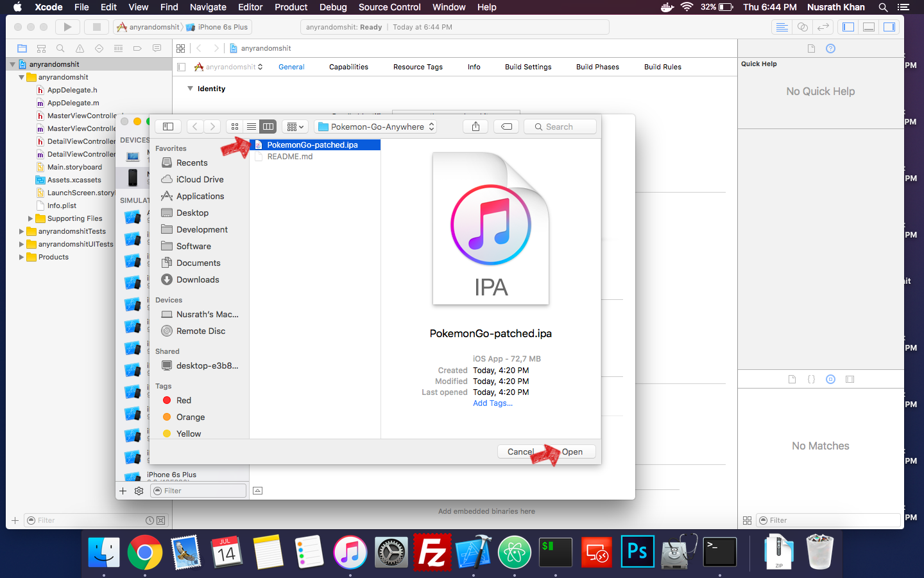Toggle the project and targets list icon
Image resolution: width=924 pixels, height=578 pixels.
coord(181,67)
